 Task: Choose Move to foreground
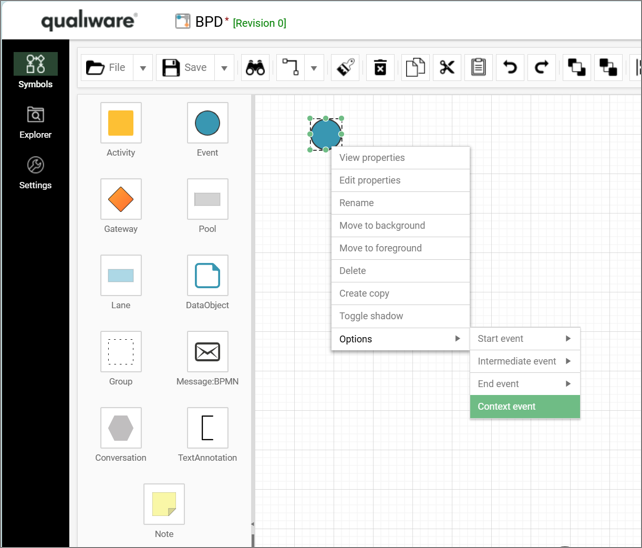pos(400,248)
